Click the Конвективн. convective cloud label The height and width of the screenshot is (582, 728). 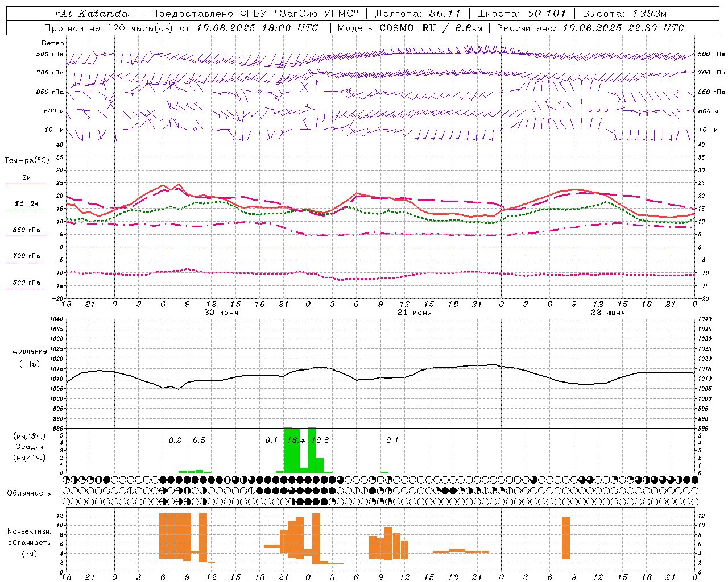click(x=30, y=531)
